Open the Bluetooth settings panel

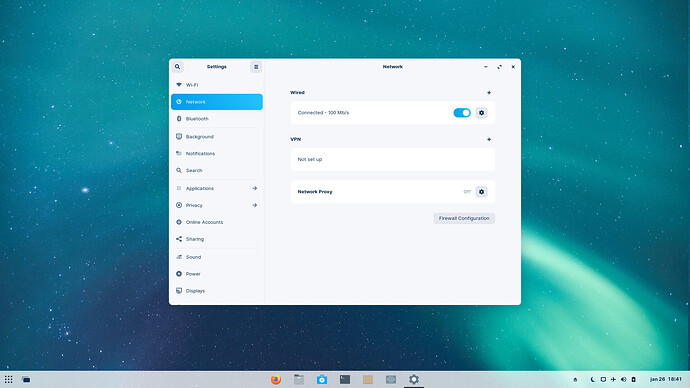[217, 119]
